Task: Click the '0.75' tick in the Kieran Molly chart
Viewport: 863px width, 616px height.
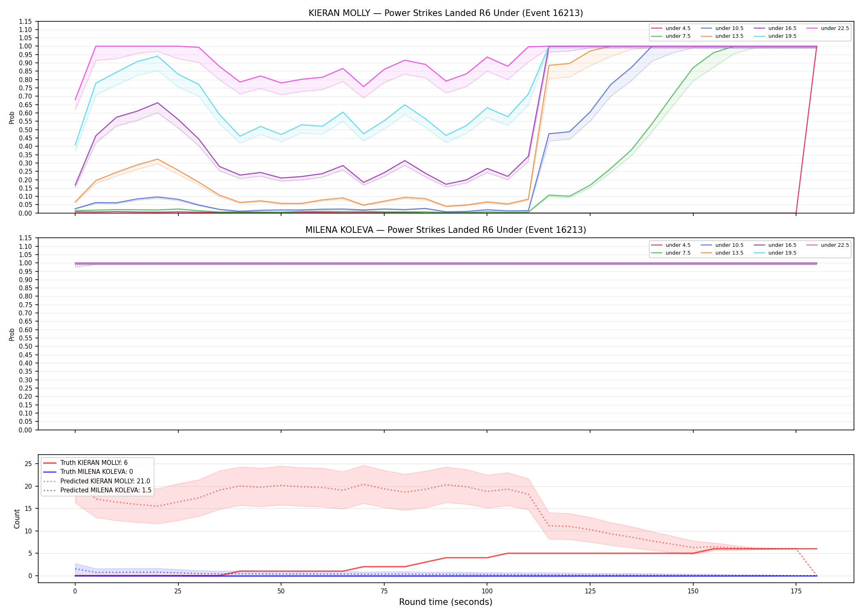Action: pos(25,88)
